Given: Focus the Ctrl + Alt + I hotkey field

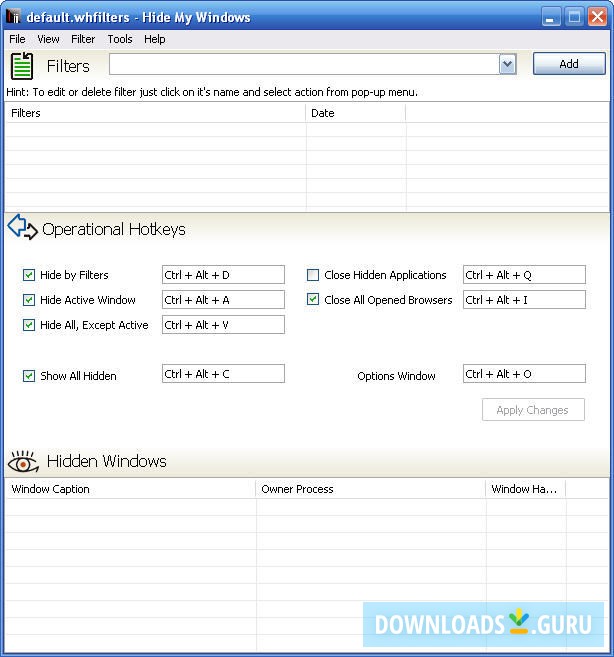Looking at the screenshot, I should pos(524,300).
